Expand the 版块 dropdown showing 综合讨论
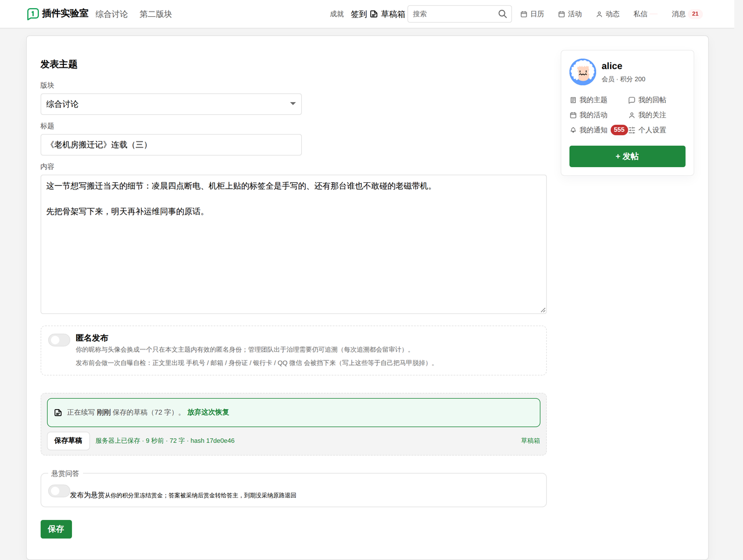The width and height of the screenshot is (743, 560). (171, 104)
